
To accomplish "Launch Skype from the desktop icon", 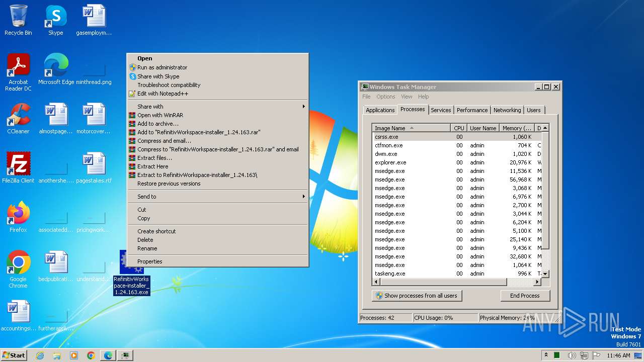I will tap(55, 21).
